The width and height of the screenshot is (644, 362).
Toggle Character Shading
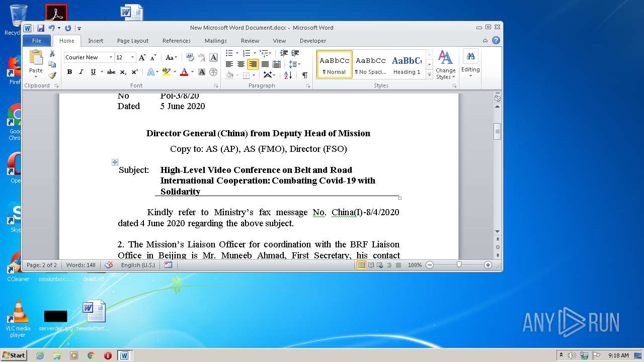pos(202,72)
